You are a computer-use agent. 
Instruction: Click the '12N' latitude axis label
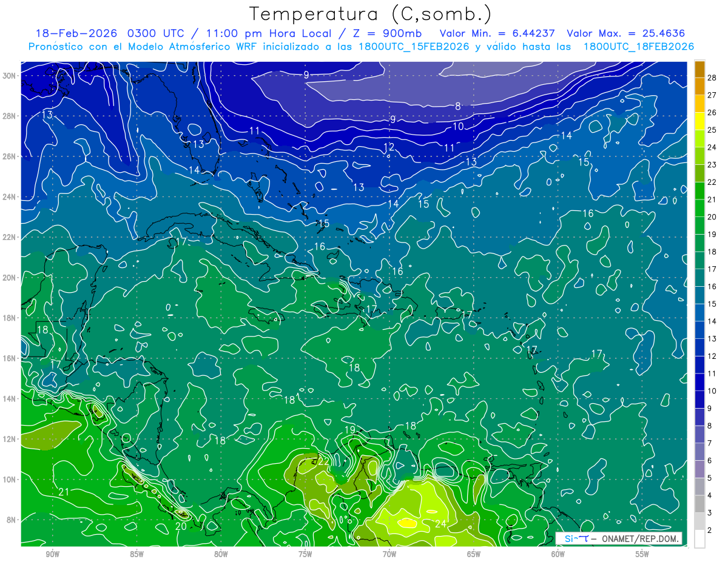(10, 439)
